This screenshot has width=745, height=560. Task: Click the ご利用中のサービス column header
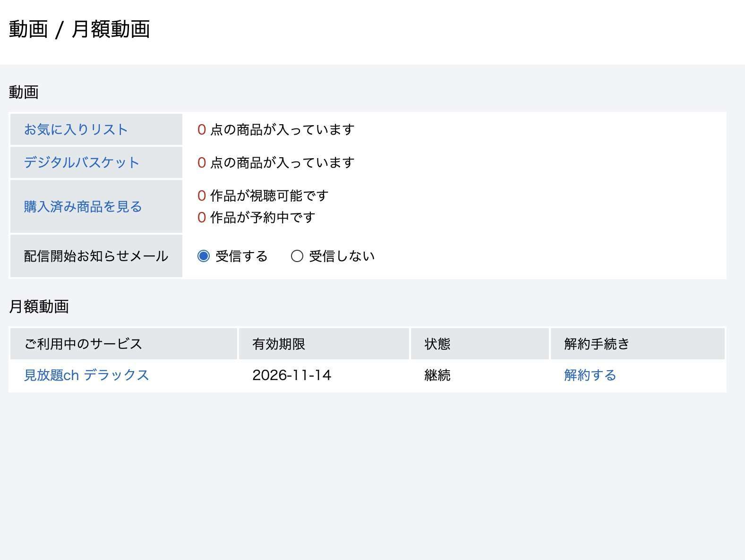tap(124, 344)
